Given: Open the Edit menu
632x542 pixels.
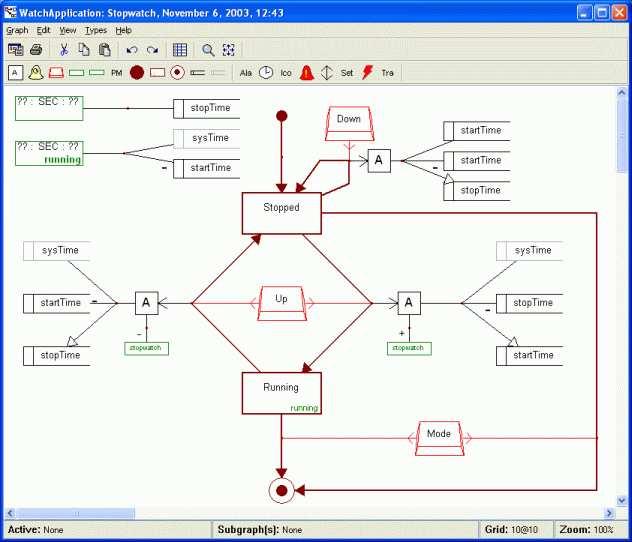Looking at the screenshot, I should pos(43,31).
